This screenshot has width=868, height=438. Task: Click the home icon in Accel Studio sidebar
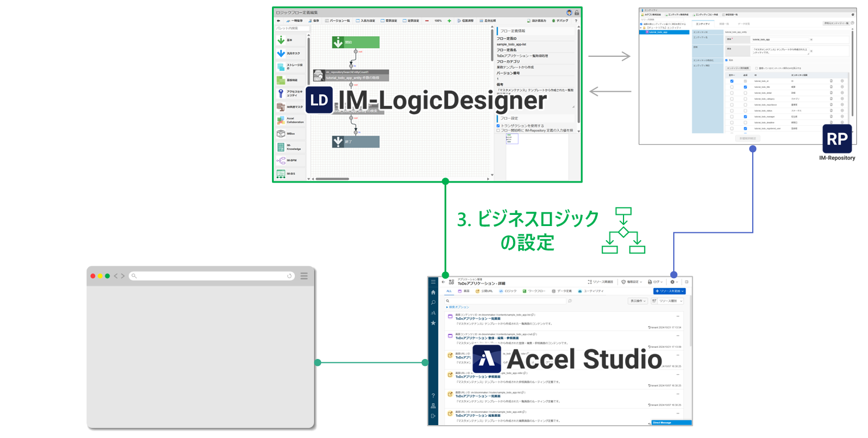(433, 292)
